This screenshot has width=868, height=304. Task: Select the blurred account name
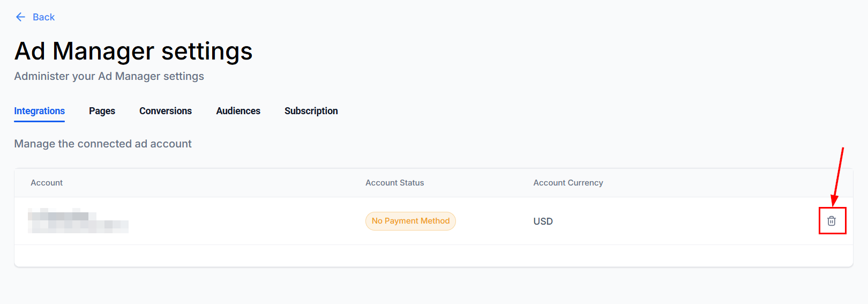pos(78,221)
